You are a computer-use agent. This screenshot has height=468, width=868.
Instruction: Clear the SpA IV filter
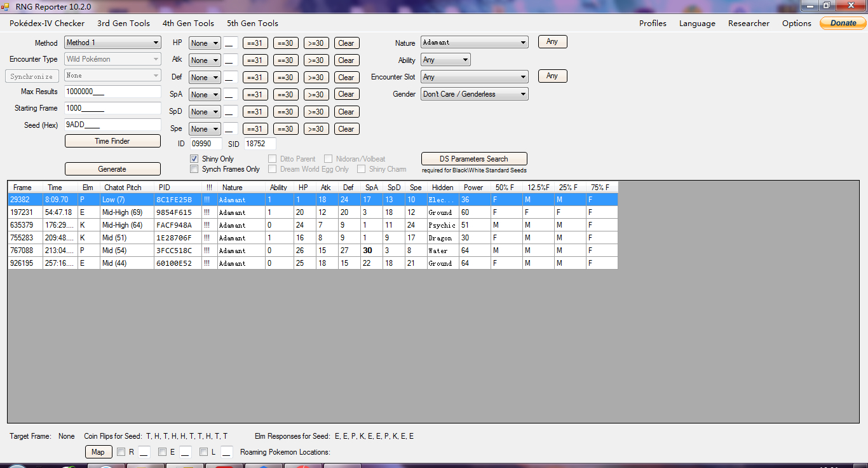pyautogui.click(x=346, y=95)
